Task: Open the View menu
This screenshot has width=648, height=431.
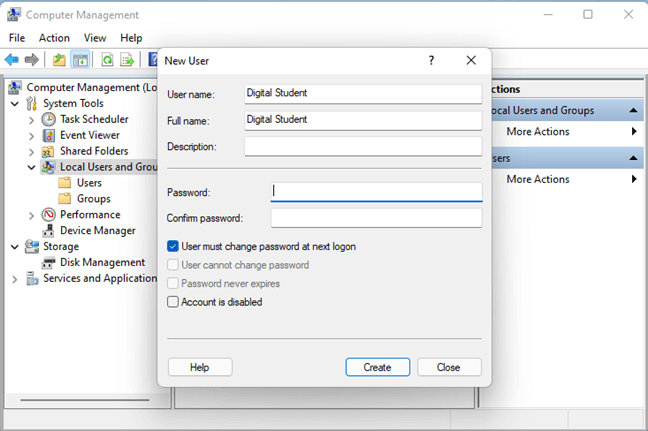Action: tap(95, 38)
